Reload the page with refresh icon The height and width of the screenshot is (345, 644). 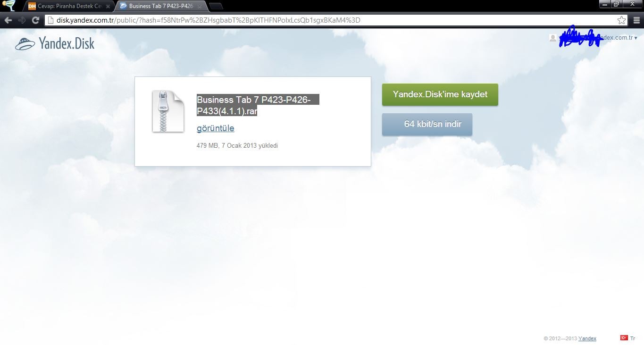(35, 20)
